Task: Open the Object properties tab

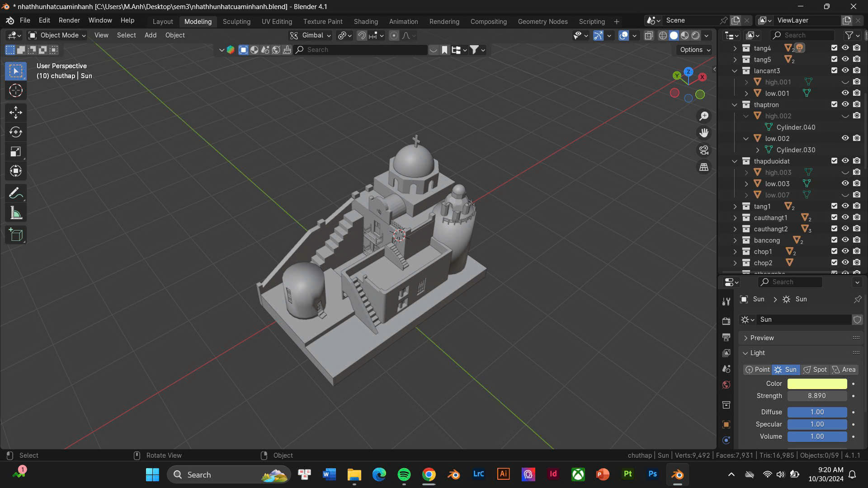Action: pyautogui.click(x=726, y=424)
